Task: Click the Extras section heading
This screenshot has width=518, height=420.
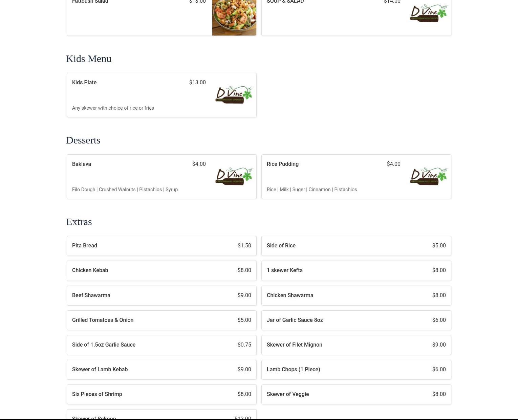Action: pos(79,222)
